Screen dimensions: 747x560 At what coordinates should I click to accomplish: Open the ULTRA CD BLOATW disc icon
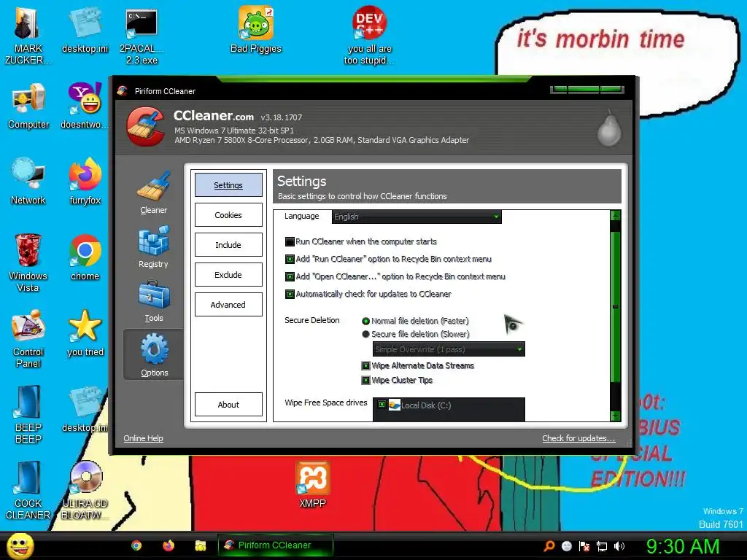point(85,491)
